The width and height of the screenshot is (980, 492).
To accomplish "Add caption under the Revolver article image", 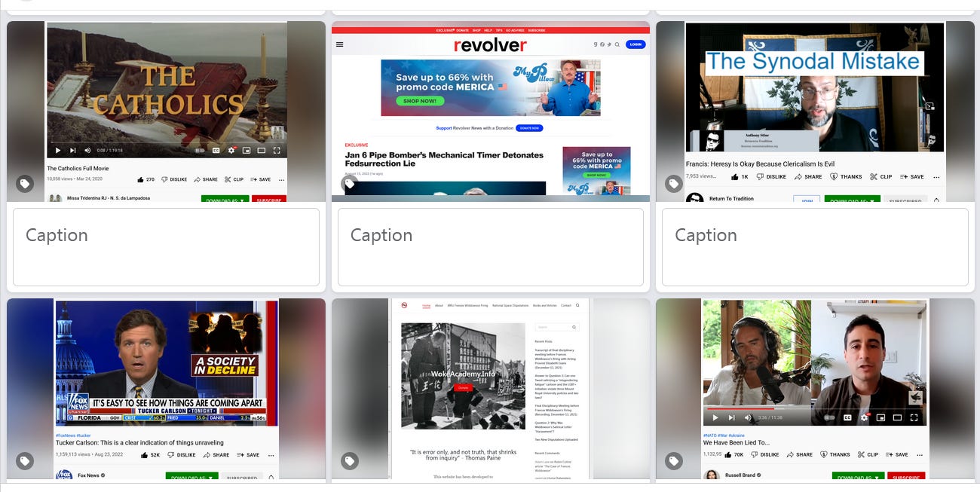I will click(490, 247).
